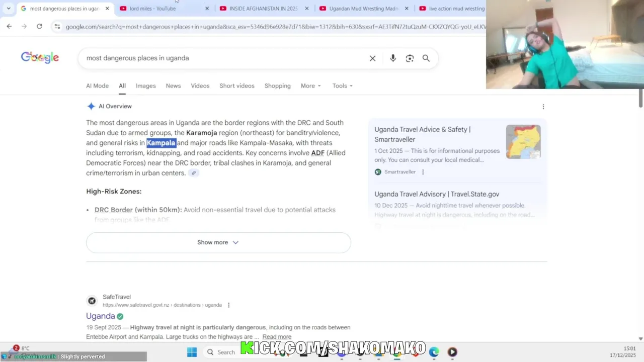Open Google Lens image search icon
The height and width of the screenshot is (362, 644).
click(x=410, y=58)
